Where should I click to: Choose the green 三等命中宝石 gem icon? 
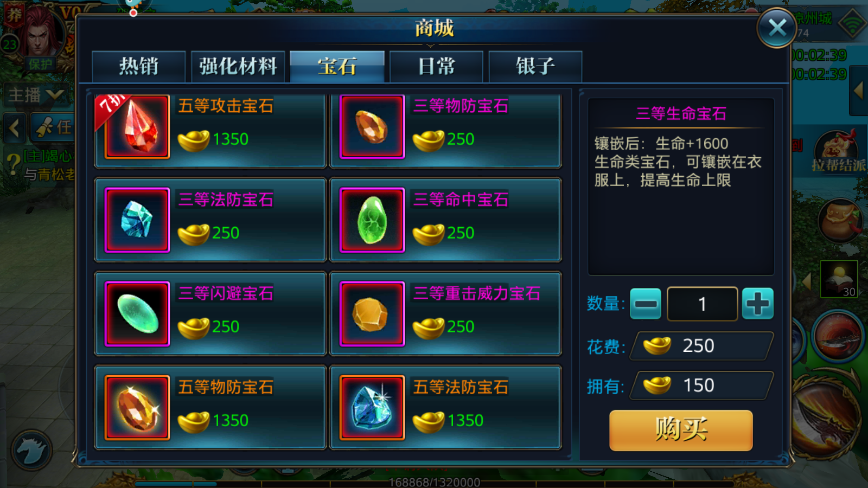coord(372,220)
